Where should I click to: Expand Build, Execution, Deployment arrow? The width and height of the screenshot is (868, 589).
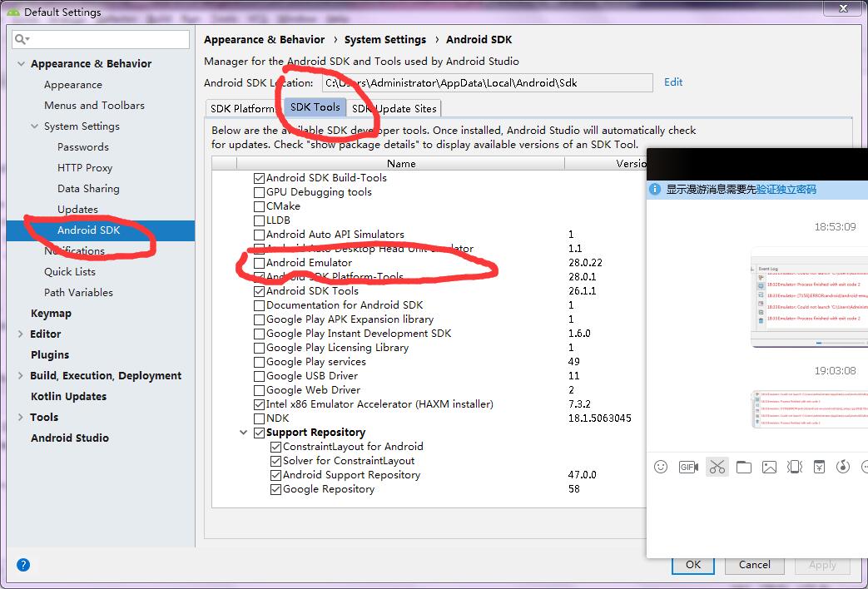[x=21, y=375]
